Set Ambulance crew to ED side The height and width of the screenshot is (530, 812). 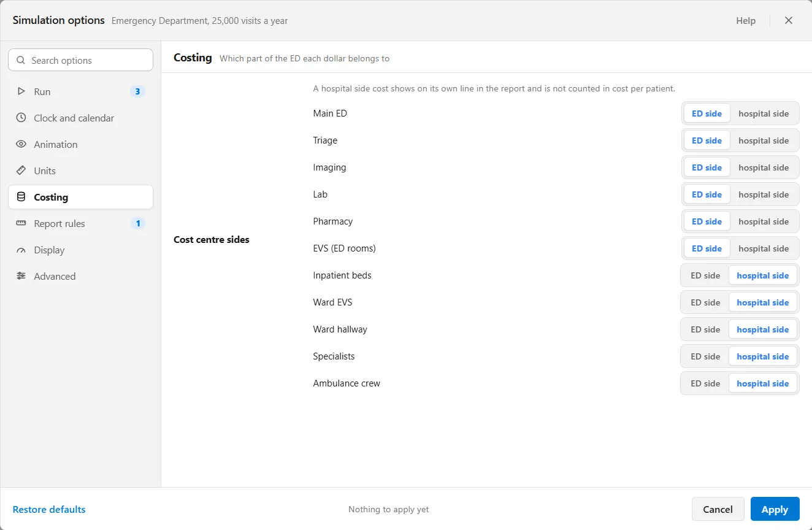pyautogui.click(x=705, y=383)
